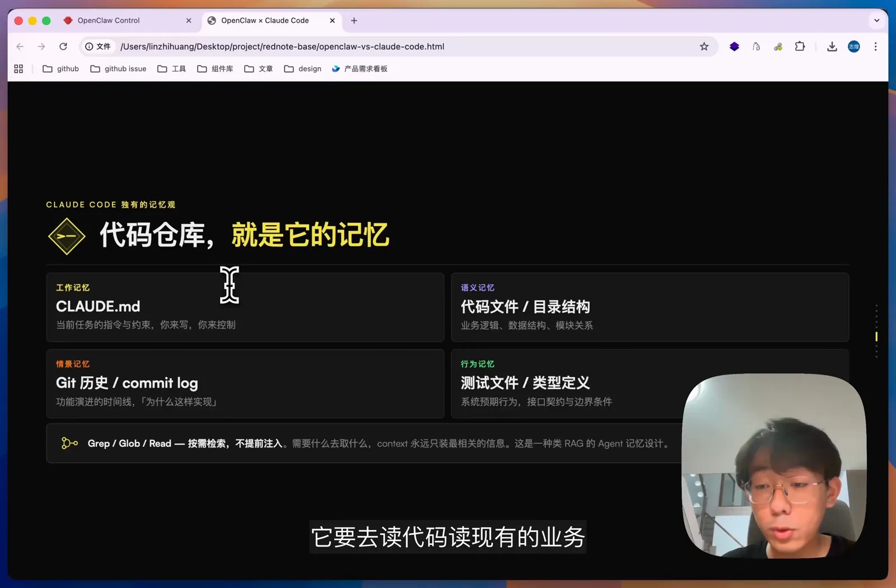896x588 pixels.
Task: Click the CLAUDE CODE 独有的记忆观 subtitle
Action: pyautogui.click(x=111, y=205)
